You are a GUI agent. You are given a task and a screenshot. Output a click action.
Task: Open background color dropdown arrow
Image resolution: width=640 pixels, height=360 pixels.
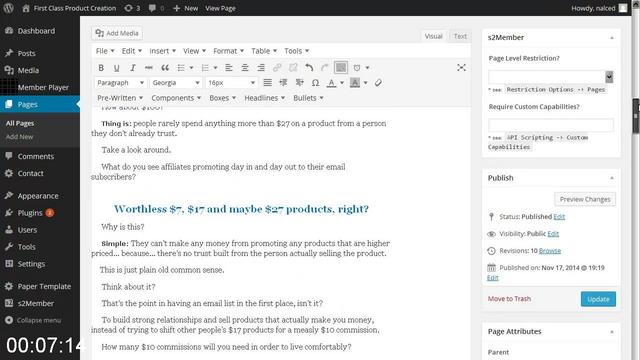[x=365, y=83]
